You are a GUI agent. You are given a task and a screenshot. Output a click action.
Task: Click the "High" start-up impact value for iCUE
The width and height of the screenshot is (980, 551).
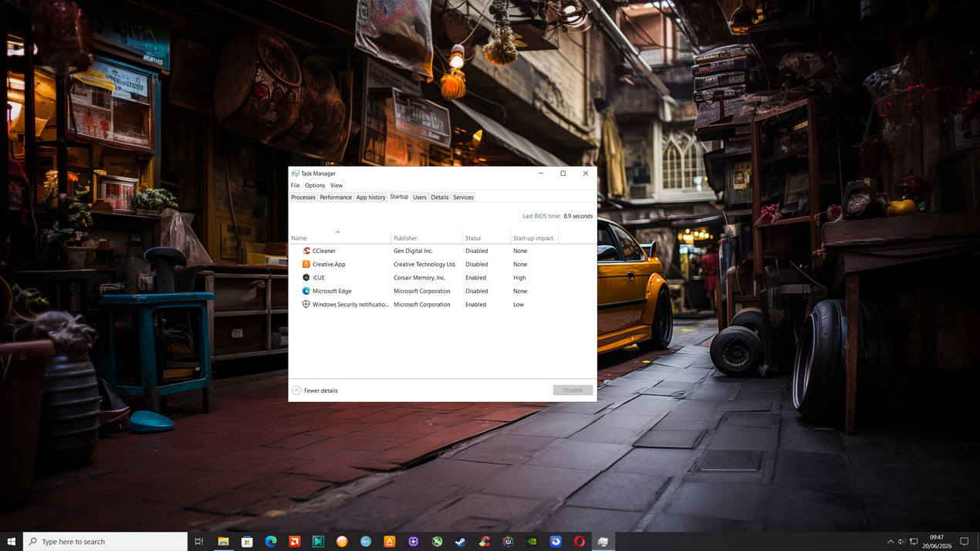click(x=519, y=278)
